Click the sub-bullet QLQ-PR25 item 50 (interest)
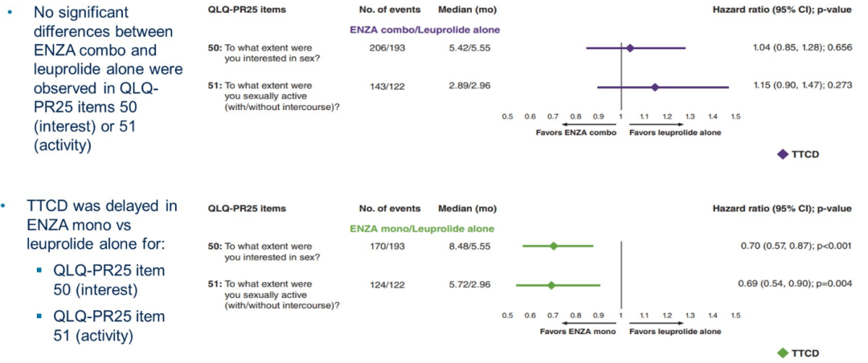The width and height of the screenshot is (868, 363). click(x=108, y=280)
